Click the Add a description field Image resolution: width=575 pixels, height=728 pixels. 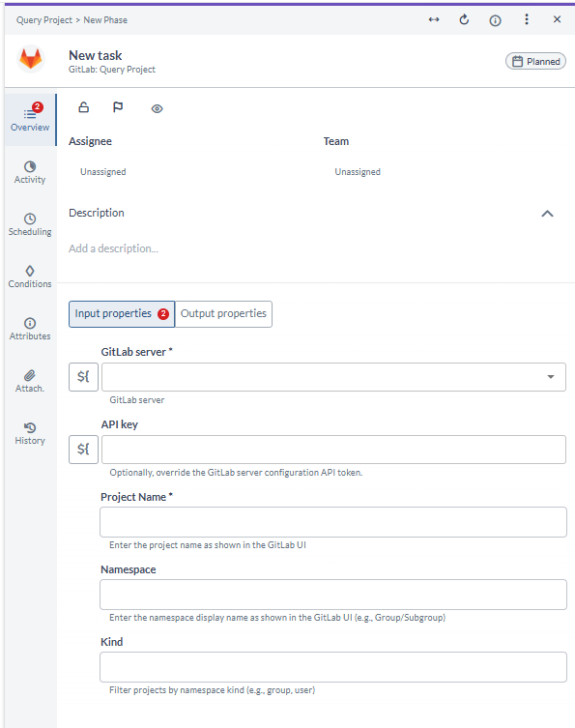[x=114, y=248]
